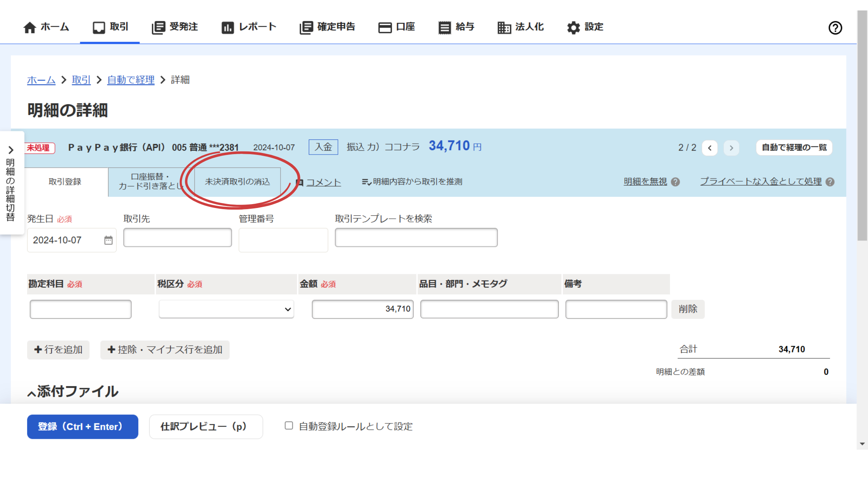The image size is (868, 488).
Task: Click the 法人化 incorporation icon
Action: pos(504,27)
